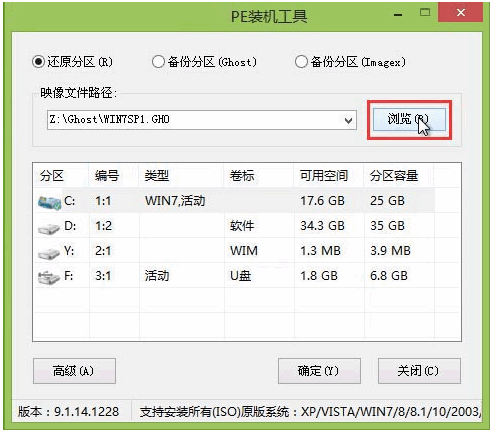Select 还原分区 (R) radio option
The height and width of the screenshot is (432, 495).
tap(39, 62)
